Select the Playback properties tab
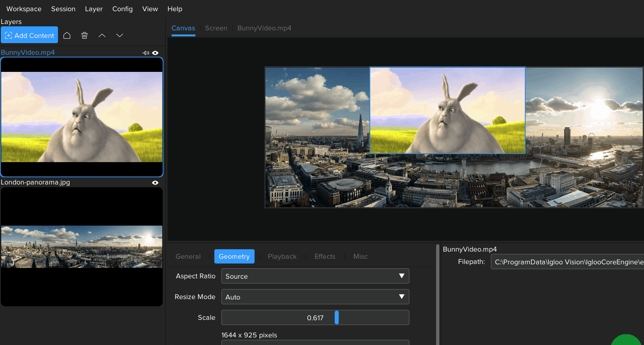 click(282, 256)
